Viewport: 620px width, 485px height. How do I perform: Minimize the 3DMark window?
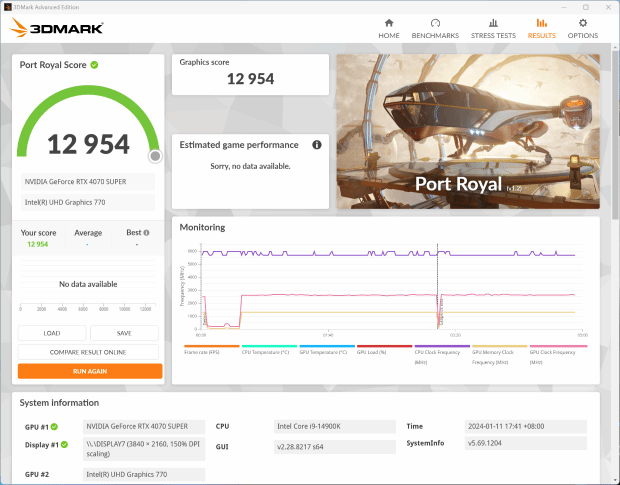click(565, 7)
